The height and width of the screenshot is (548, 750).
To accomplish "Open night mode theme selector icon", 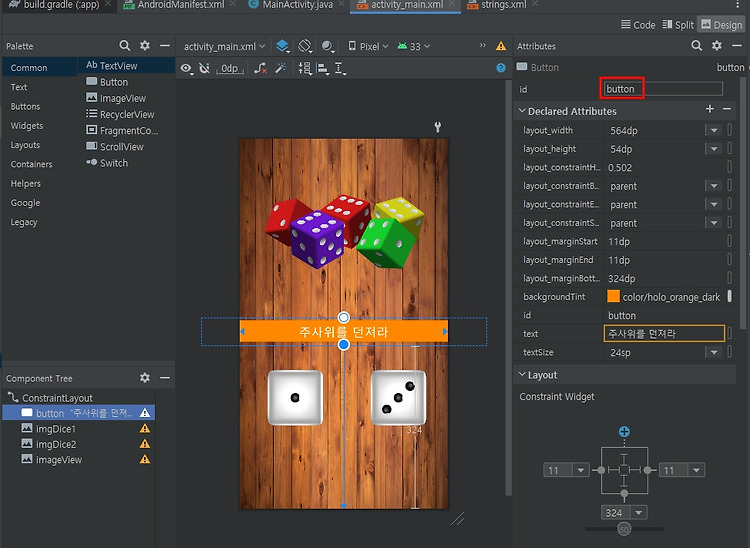I will 327,46.
